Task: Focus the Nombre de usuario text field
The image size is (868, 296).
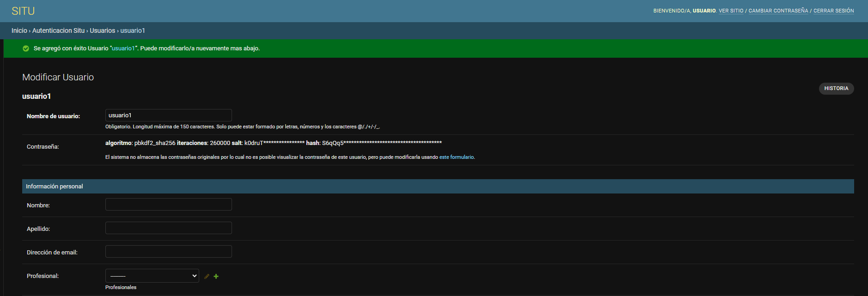Action: tap(168, 115)
